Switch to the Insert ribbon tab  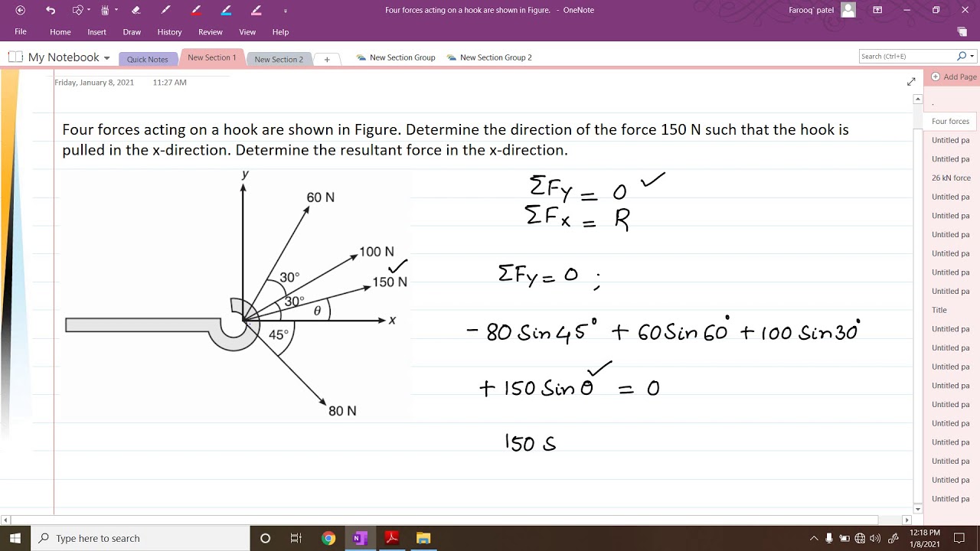pos(97,32)
